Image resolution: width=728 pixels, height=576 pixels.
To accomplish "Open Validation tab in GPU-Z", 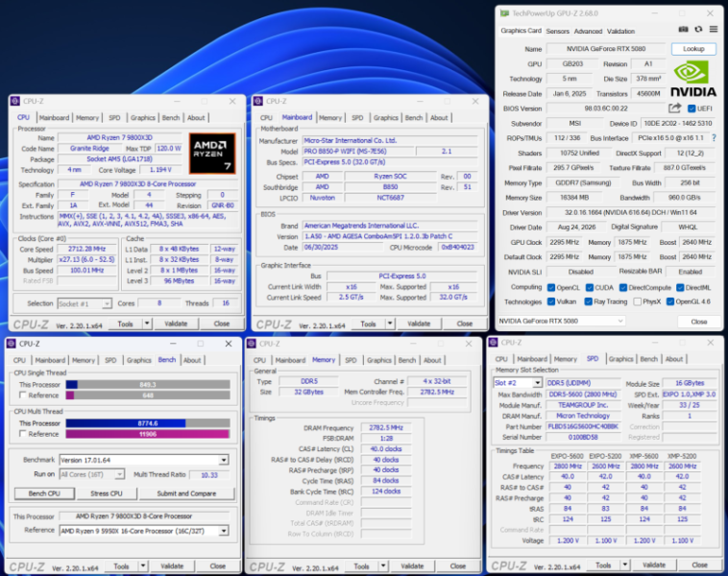I will [620, 31].
